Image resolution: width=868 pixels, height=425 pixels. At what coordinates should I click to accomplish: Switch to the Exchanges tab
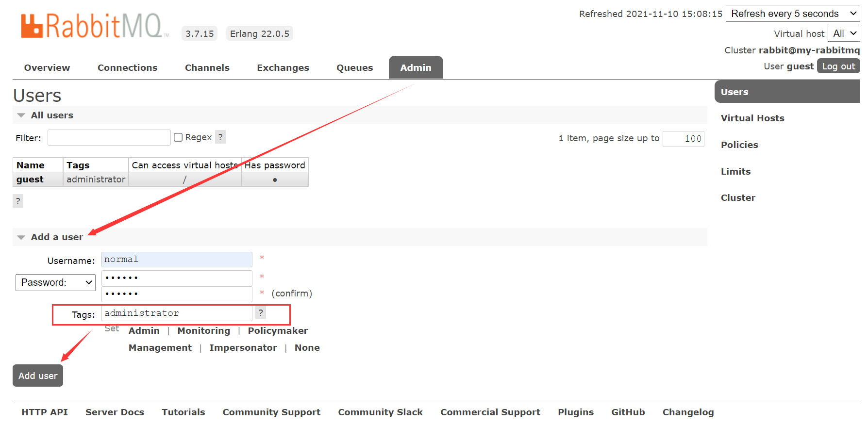pos(283,67)
